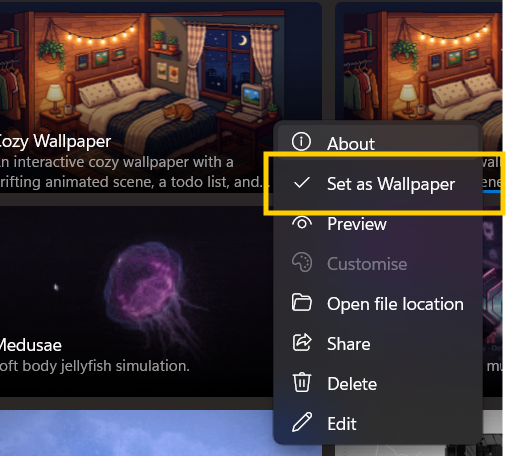This screenshot has height=456, width=507.
Task: Click the trash can Delete icon
Action: point(302,382)
